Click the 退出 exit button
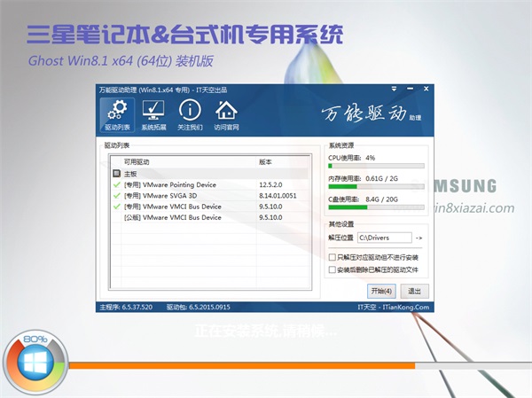The width and height of the screenshot is (532, 398). 413,291
